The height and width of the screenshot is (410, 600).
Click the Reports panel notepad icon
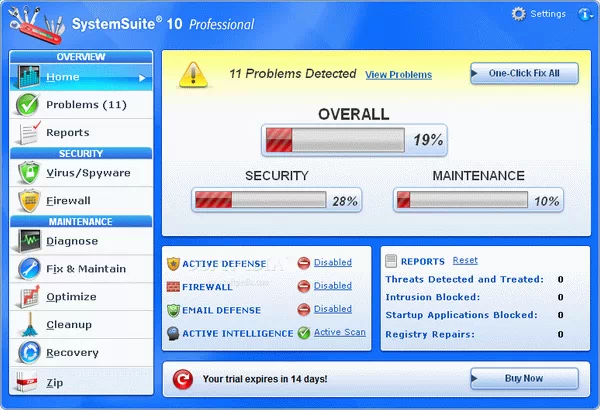(x=391, y=261)
